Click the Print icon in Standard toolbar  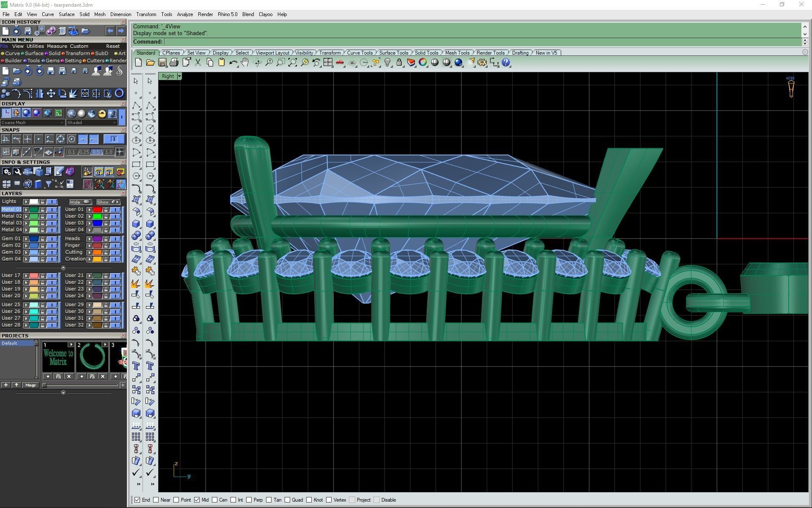pyautogui.click(x=174, y=63)
